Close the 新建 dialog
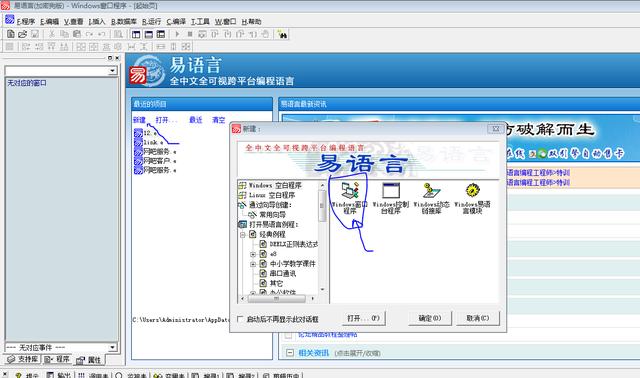The height and width of the screenshot is (378, 640). click(496, 129)
